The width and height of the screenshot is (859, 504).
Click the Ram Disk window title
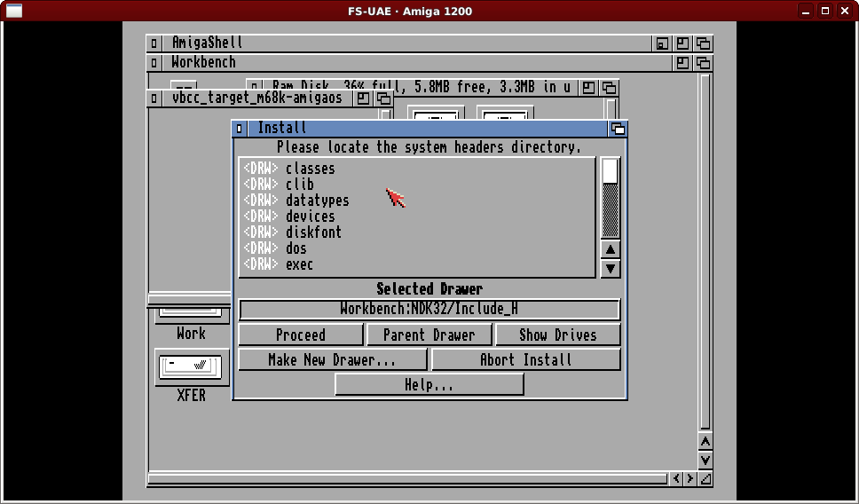point(421,87)
